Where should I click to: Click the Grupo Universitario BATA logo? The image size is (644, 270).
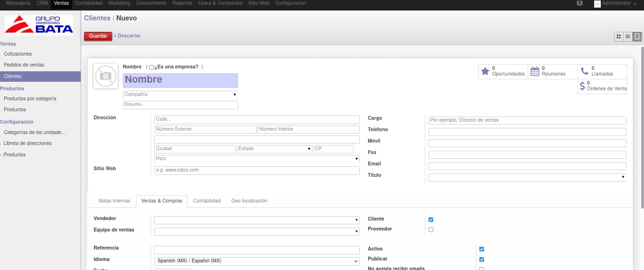pyautogui.click(x=39, y=25)
